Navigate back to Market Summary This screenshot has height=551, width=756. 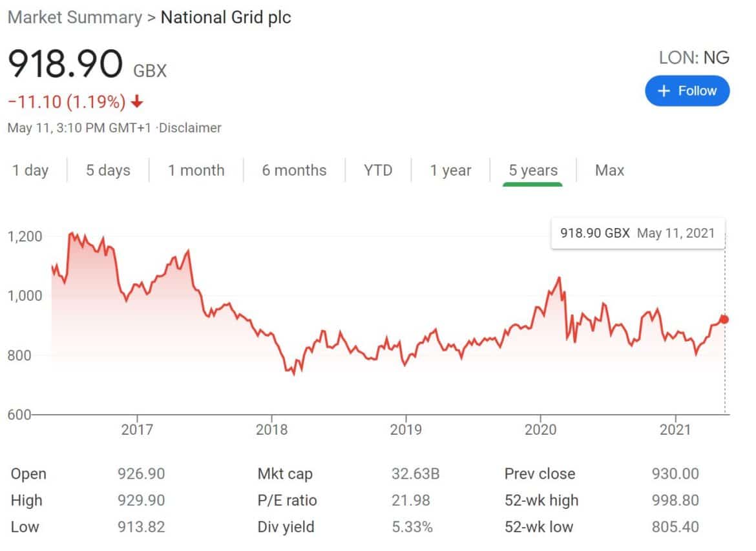(75, 17)
